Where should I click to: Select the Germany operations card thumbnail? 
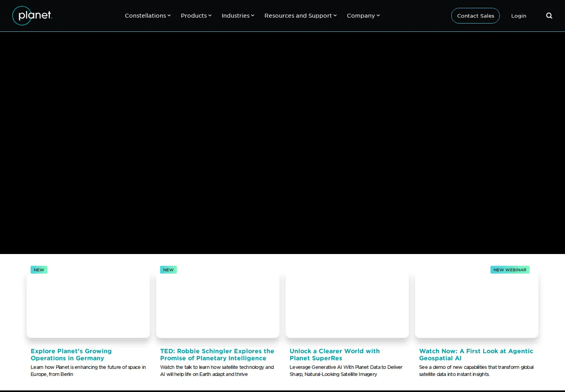[88, 304]
